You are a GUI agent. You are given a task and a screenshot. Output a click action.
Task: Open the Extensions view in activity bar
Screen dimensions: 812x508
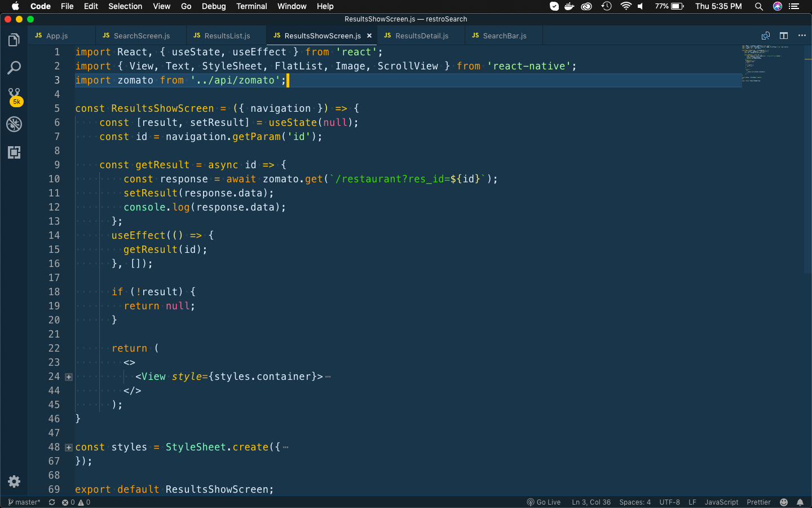[14, 152]
